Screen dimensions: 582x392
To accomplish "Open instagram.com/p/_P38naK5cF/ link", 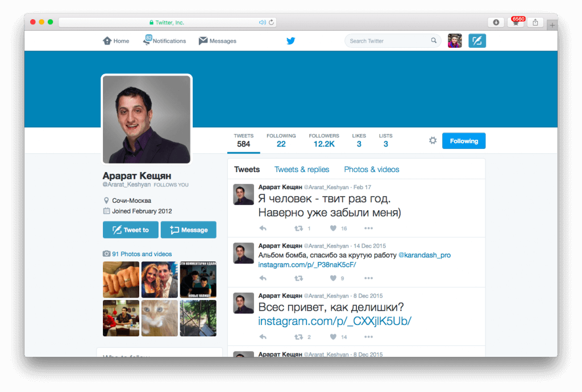I will click(307, 265).
